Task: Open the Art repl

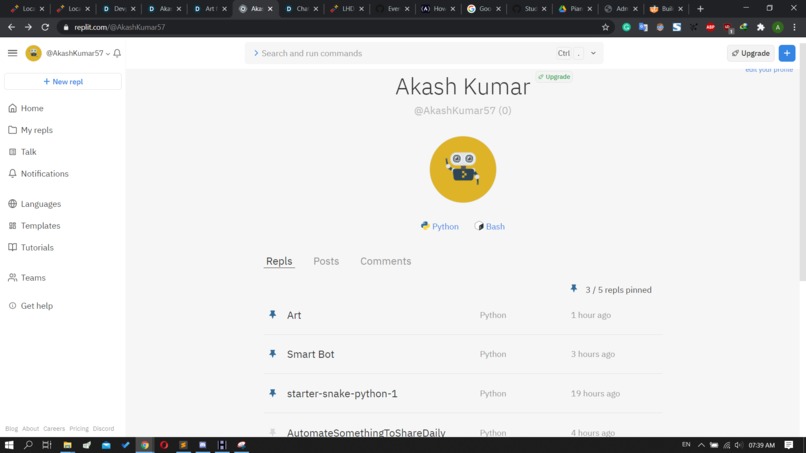Action: (x=294, y=315)
